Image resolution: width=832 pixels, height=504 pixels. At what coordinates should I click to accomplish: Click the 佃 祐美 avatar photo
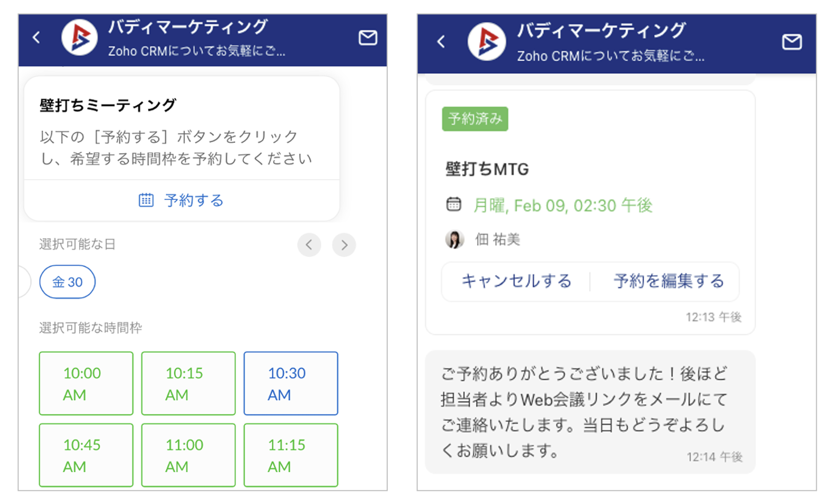click(x=454, y=239)
